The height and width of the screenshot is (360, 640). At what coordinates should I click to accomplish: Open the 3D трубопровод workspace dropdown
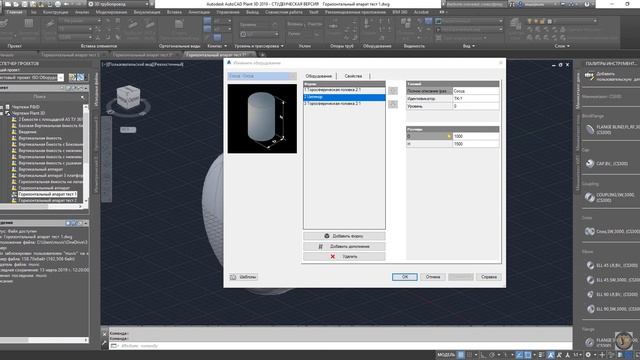coord(119,4)
